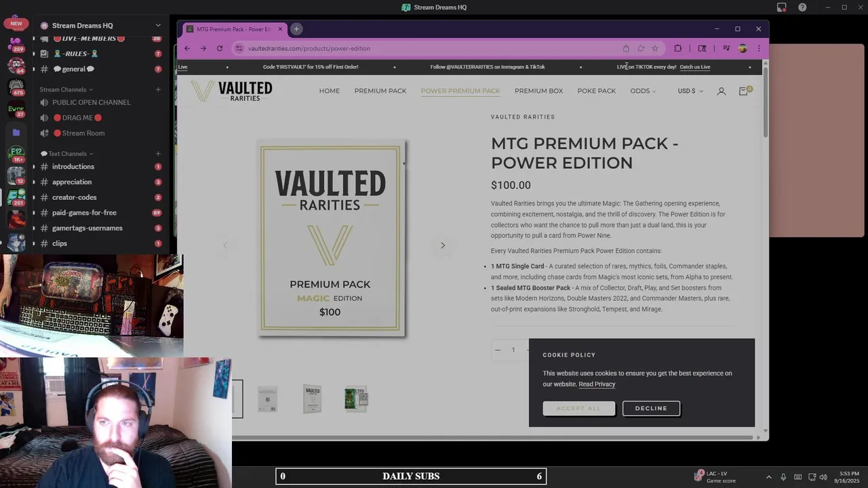This screenshot has width=868, height=488.
Task: Open the media controls music icon
Action: pos(726,48)
